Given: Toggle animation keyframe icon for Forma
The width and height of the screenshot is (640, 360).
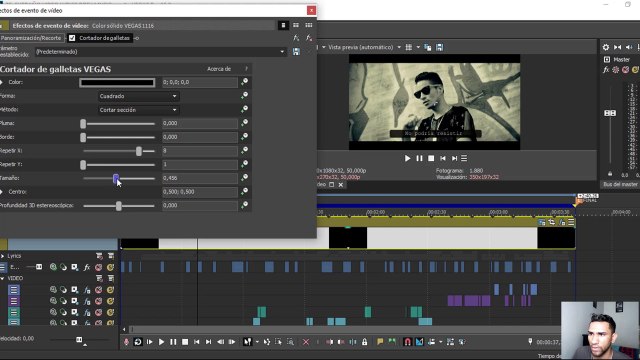Looking at the screenshot, I should click(244, 96).
